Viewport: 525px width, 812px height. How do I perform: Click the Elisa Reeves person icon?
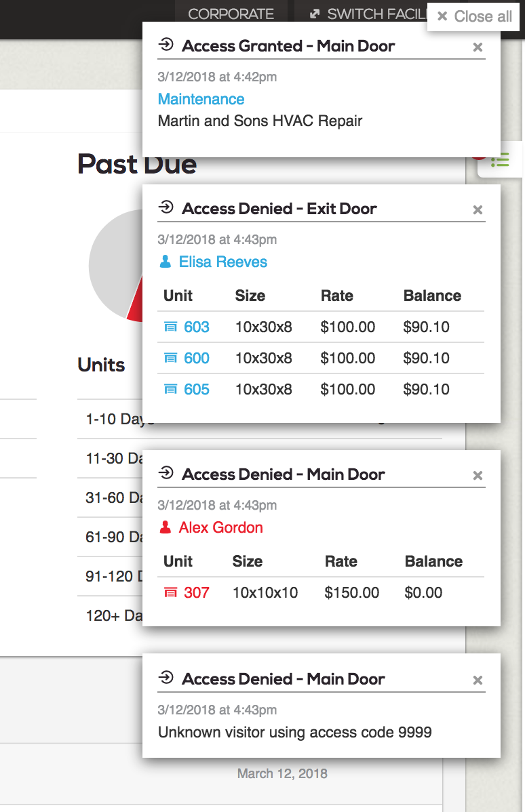(x=166, y=262)
